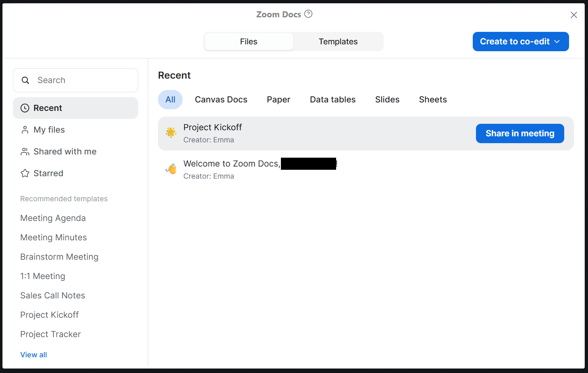The width and height of the screenshot is (588, 373).
Task: Choose the Project Tracker template
Action: point(50,334)
